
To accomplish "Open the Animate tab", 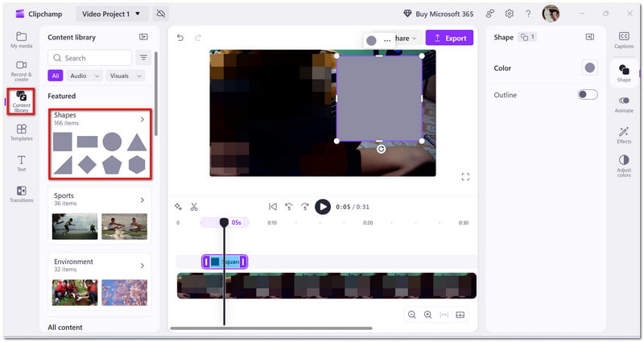I will pyautogui.click(x=624, y=105).
